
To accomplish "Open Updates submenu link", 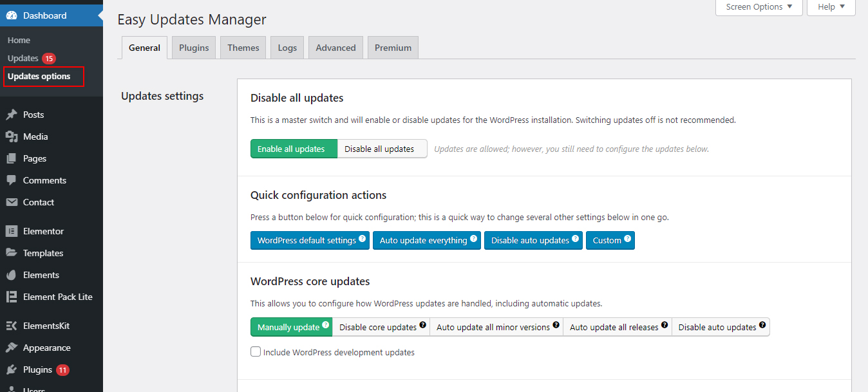I will click(x=23, y=58).
